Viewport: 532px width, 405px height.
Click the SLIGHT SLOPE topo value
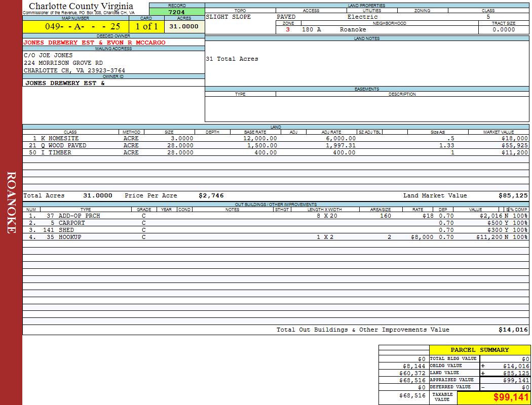228,17
